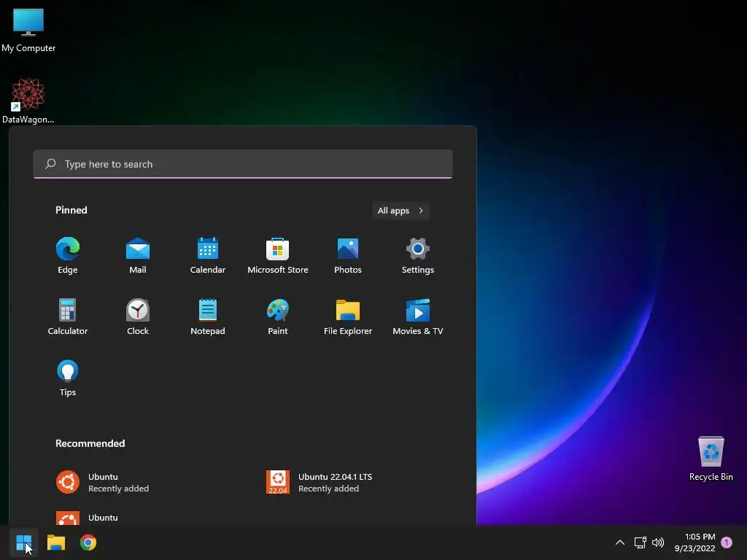Select the Recycle Bin on desktop
Viewport: 747px width, 560px height.
coord(711,459)
